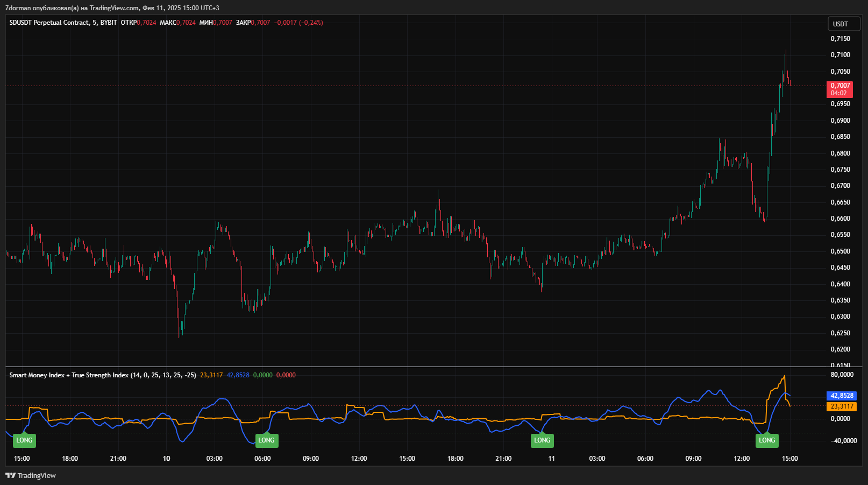This screenshot has width=868, height=485.
Task: Click the date label 10 on the time axis
Action: (167, 459)
